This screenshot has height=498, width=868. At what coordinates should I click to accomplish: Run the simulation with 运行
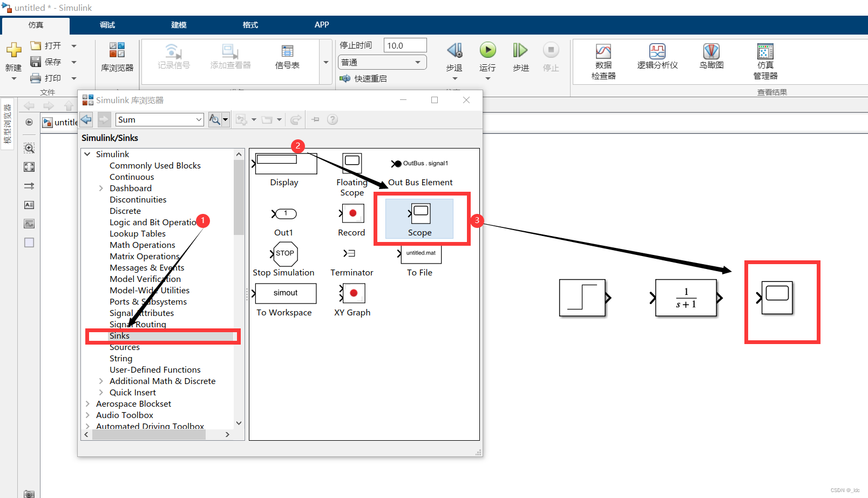click(487, 50)
